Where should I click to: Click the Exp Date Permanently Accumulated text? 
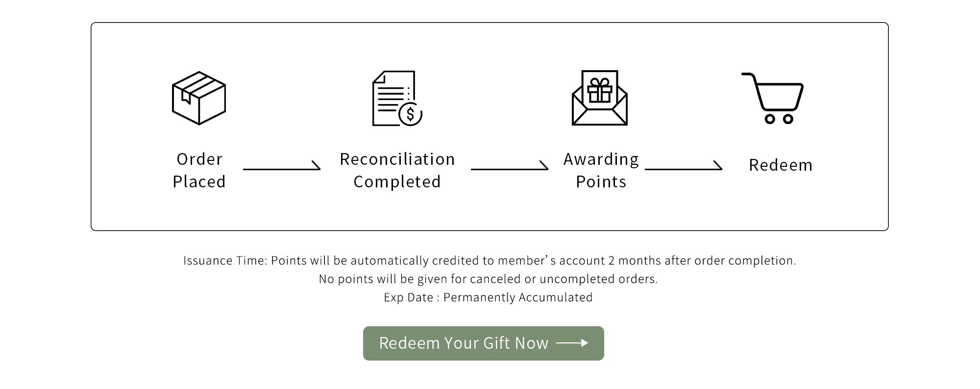click(x=488, y=297)
